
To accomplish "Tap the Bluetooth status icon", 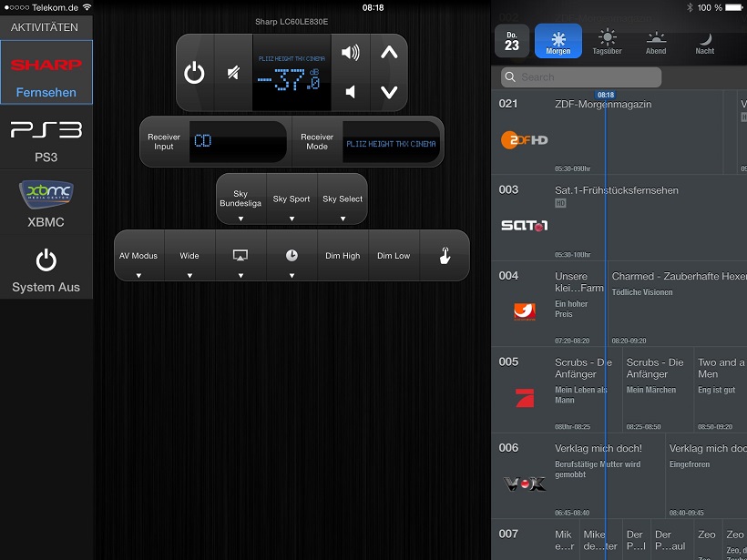I will [x=690, y=7].
